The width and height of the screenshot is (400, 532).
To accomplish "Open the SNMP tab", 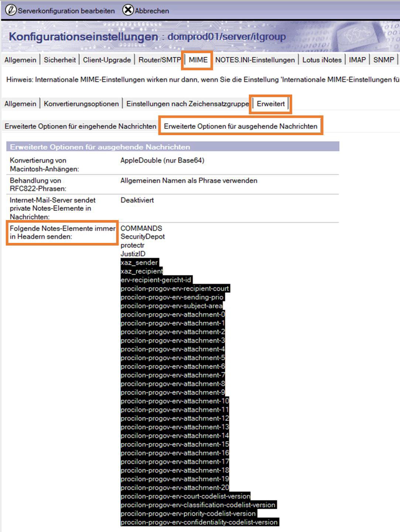I will point(383,60).
